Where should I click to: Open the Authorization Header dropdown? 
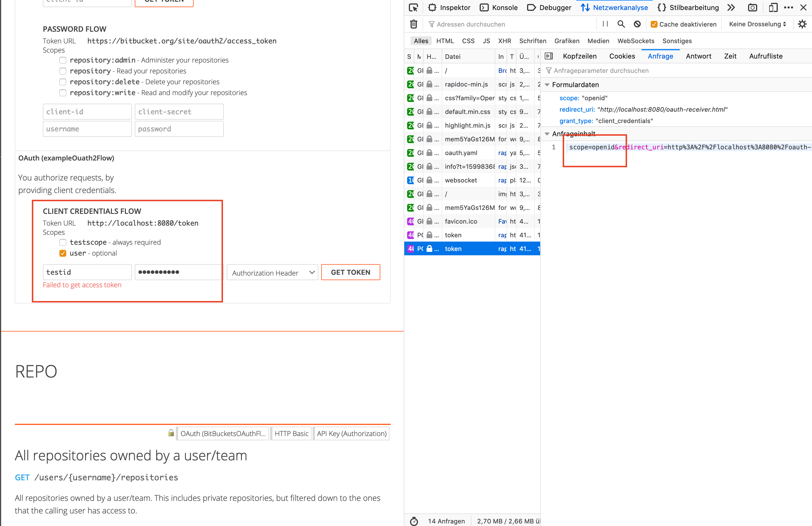coord(272,272)
